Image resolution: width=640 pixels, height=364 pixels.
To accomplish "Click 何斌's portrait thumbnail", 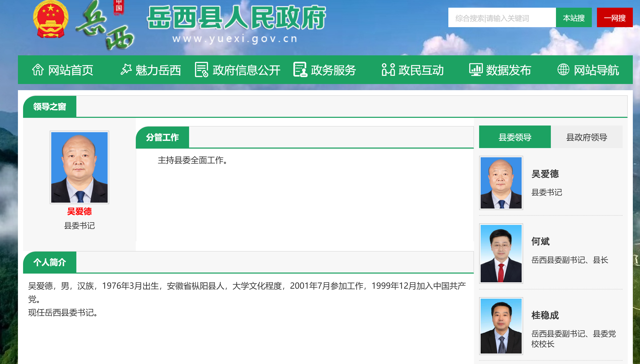I will [501, 253].
